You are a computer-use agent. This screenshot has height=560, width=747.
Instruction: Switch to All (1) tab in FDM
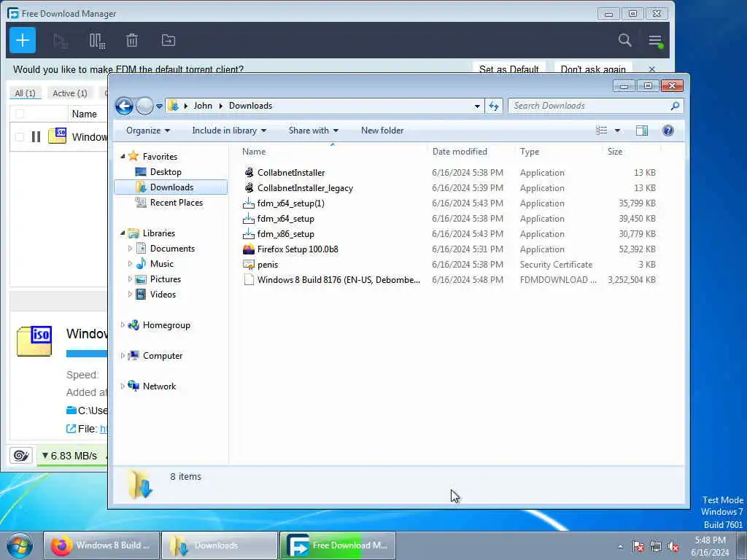26,93
